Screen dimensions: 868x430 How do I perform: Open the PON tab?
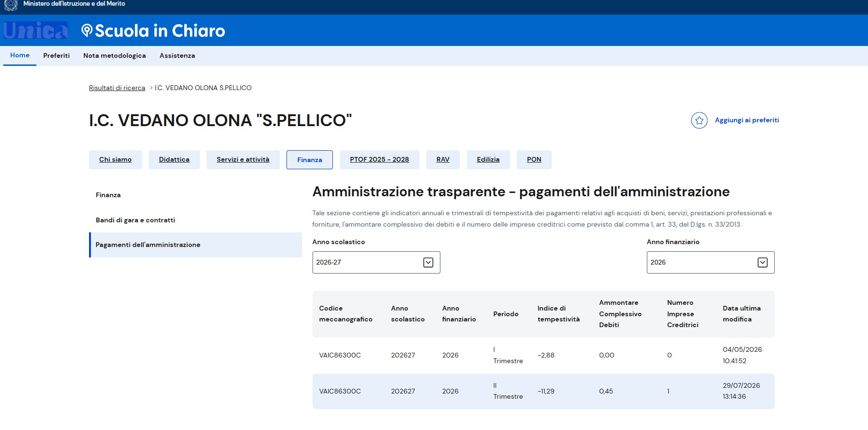pyautogui.click(x=534, y=160)
